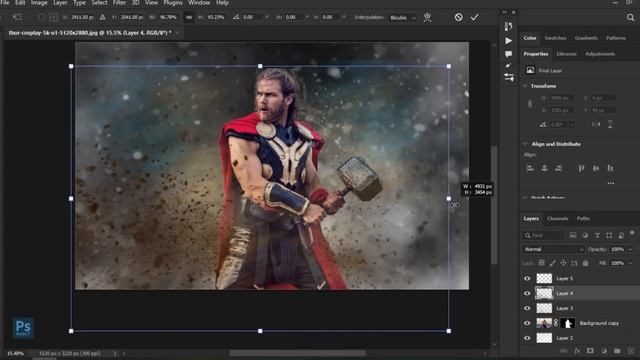The width and height of the screenshot is (640, 360).
Task: Switch to Paths tab
Action: click(x=583, y=219)
